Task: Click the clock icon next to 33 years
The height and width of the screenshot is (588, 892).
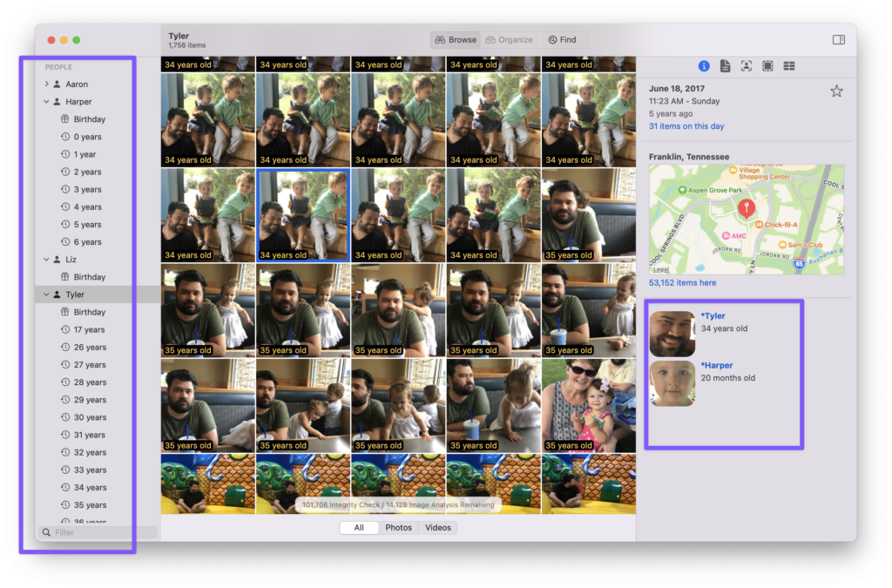Action: [x=65, y=470]
